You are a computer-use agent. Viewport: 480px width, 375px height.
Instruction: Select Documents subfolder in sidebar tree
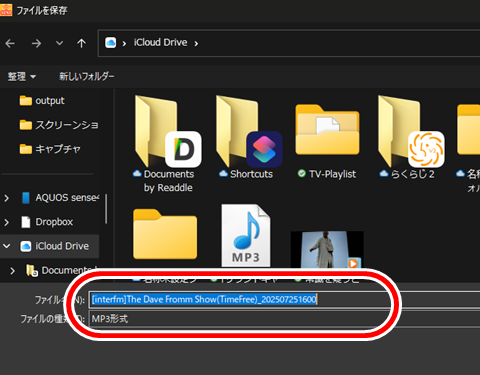(x=62, y=270)
